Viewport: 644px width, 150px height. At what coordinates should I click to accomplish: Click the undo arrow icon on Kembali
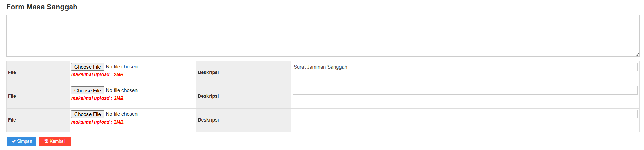[x=46, y=141]
